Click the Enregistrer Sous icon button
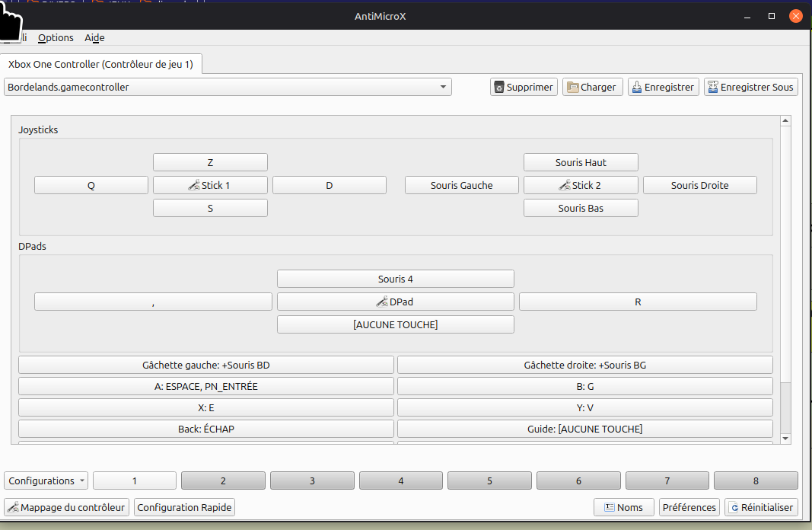The height and width of the screenshot is (530, 812). 750,87
